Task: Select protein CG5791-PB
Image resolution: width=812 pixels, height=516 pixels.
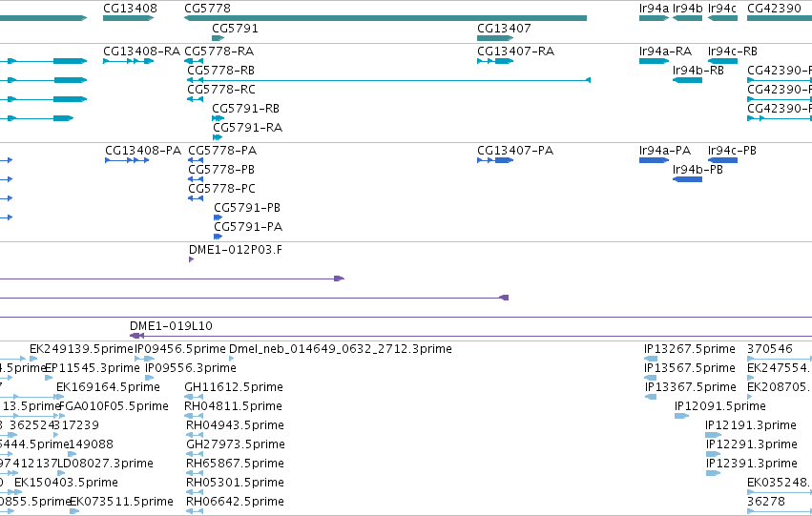Action: [218, 217]
